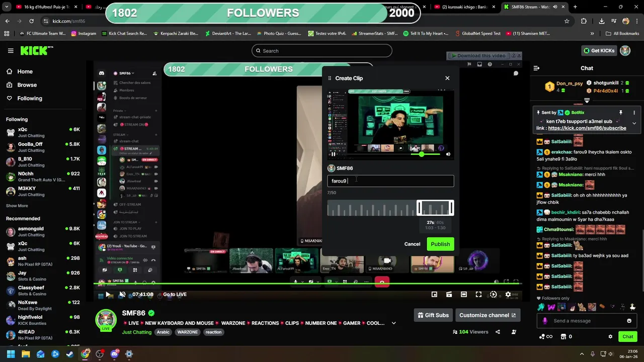Open browser extensions puzzle icon
The width and height of the screenshot is (644, 362).
584,21
